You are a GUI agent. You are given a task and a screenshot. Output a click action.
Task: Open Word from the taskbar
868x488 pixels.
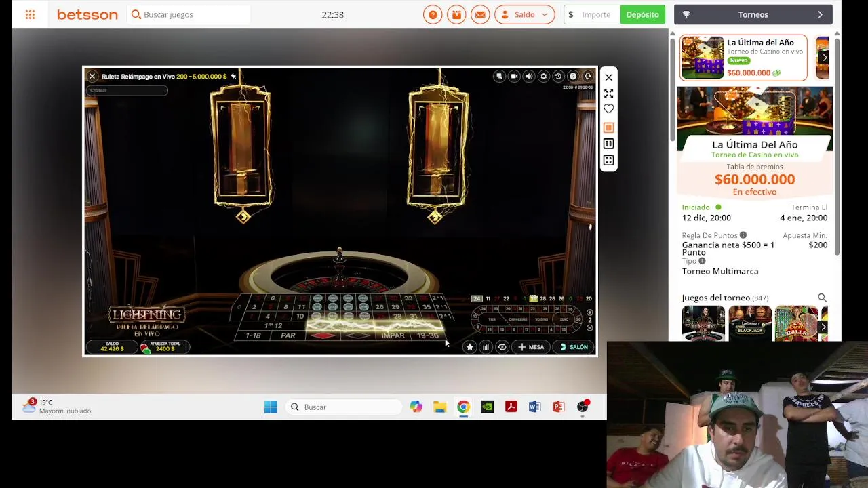point(534,407)
